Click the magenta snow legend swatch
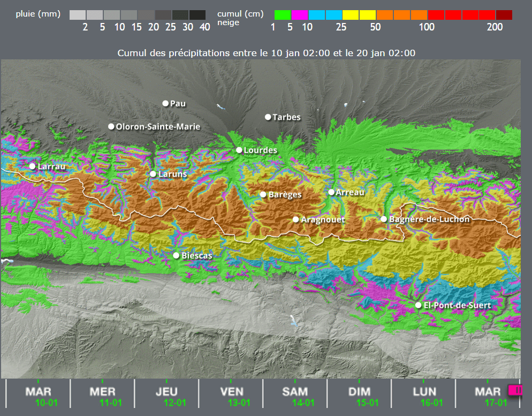 click(x=300, y=15)
